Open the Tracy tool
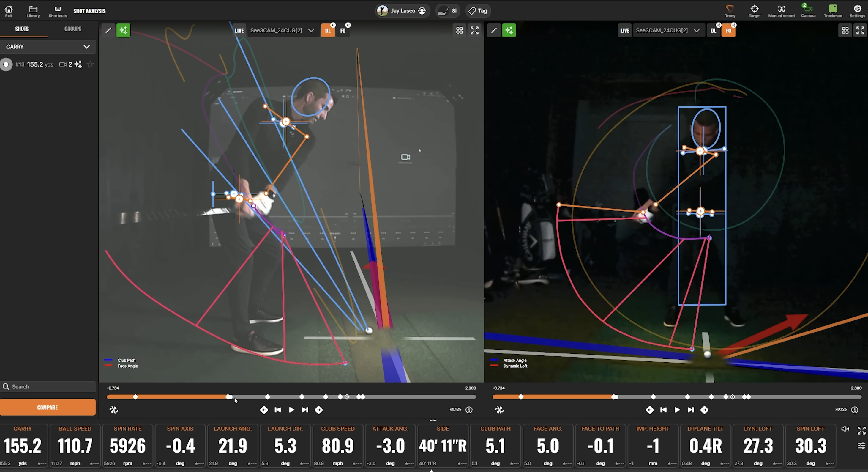Image resolution: width=868 pixels, height=472 pixels. [x=730, y=11]
